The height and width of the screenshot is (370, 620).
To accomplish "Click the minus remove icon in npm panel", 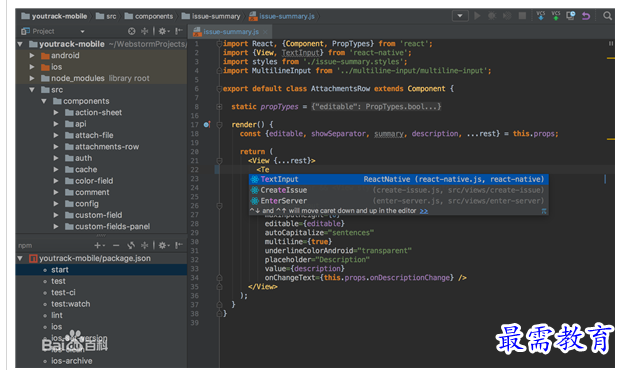I will point(116,245).
